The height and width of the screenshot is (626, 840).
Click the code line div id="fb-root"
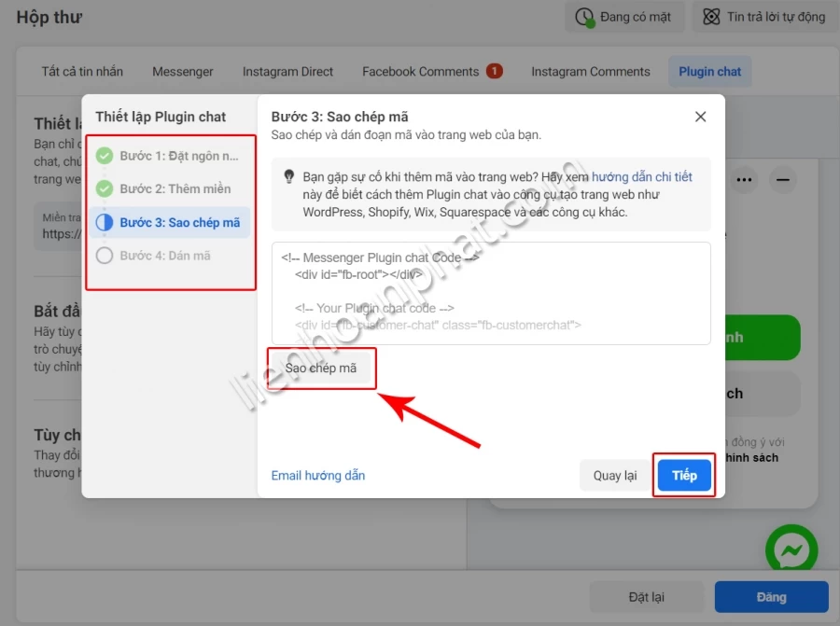tap(357, 274)
